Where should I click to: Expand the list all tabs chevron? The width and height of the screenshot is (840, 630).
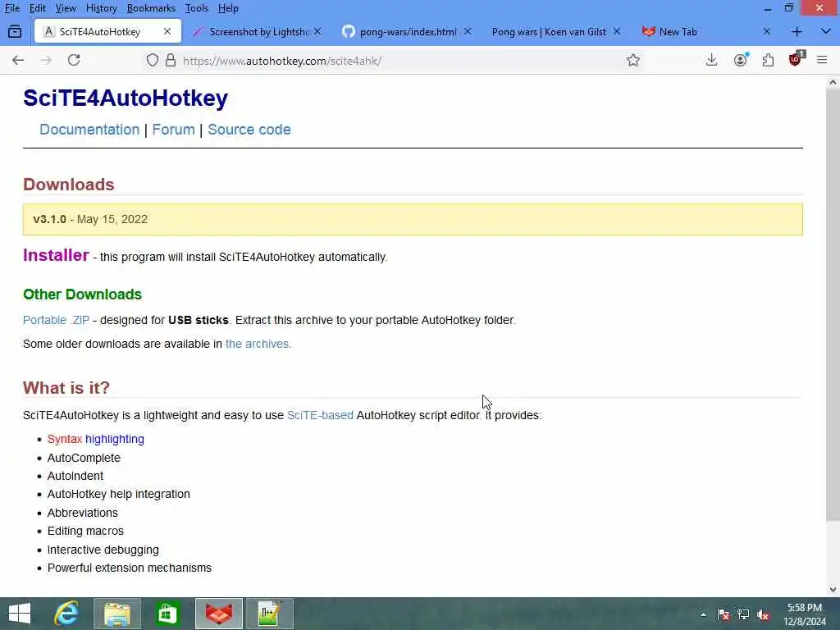[825, 32]
